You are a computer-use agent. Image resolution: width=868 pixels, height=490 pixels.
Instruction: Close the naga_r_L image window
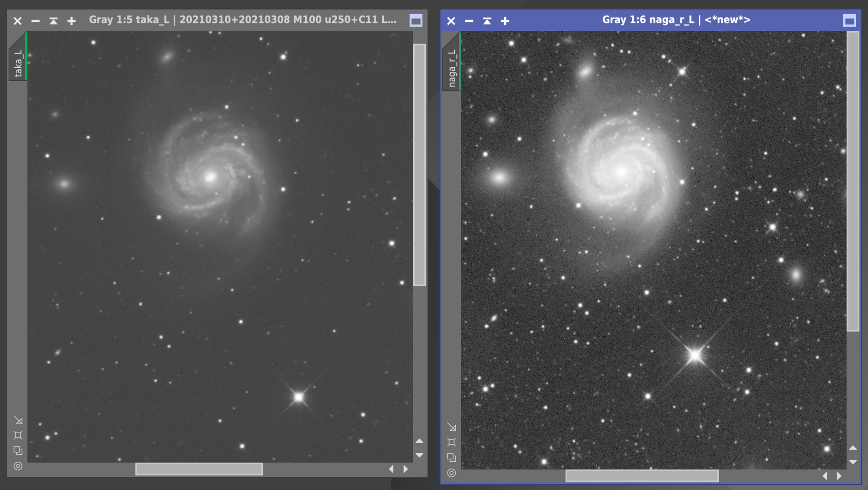click(x=451, y=21)
